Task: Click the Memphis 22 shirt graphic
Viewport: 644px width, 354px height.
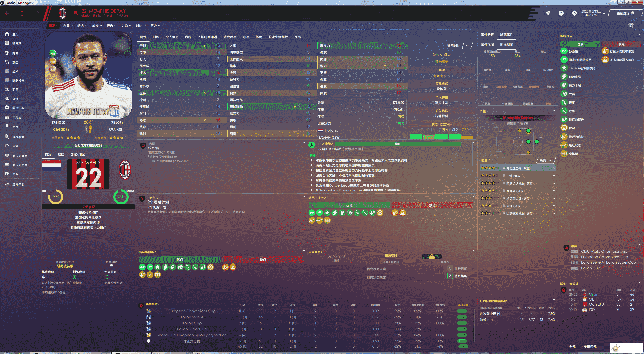Action: coord(88,174)
